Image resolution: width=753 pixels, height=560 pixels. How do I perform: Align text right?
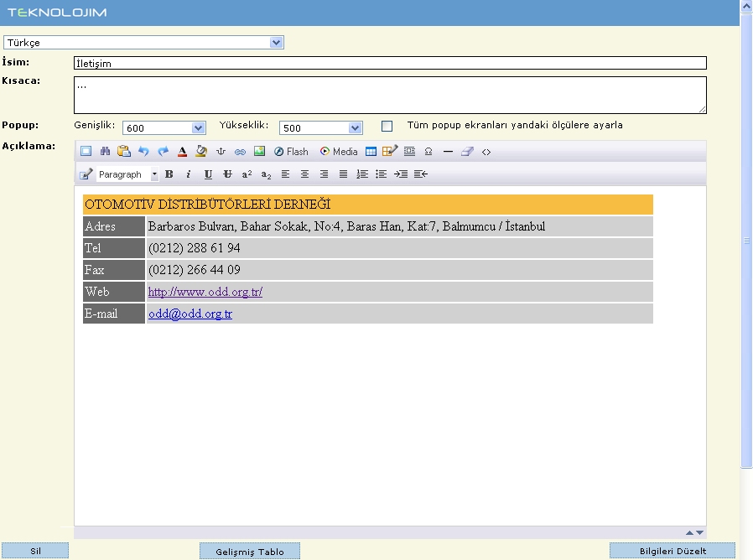click(325, 174)
